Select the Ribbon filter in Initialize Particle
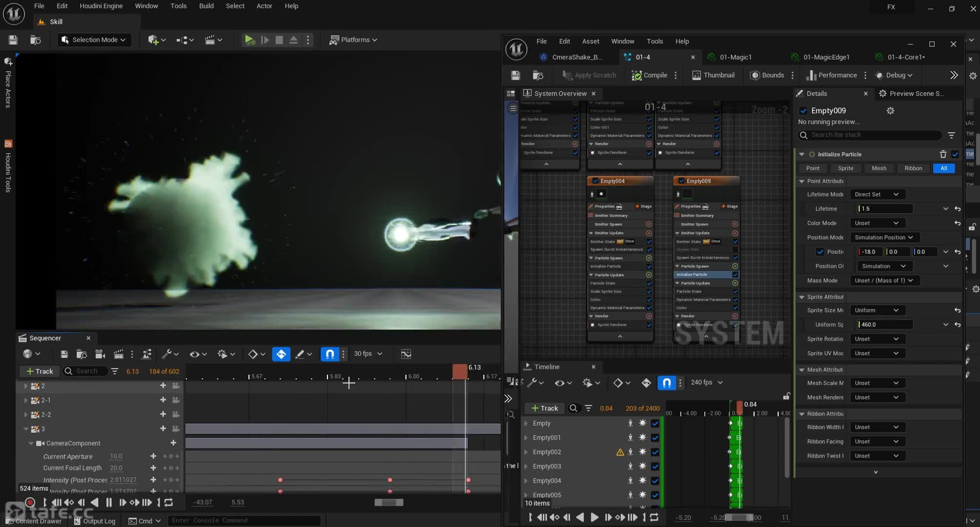The image size is (980, 527). pos(913,168)
